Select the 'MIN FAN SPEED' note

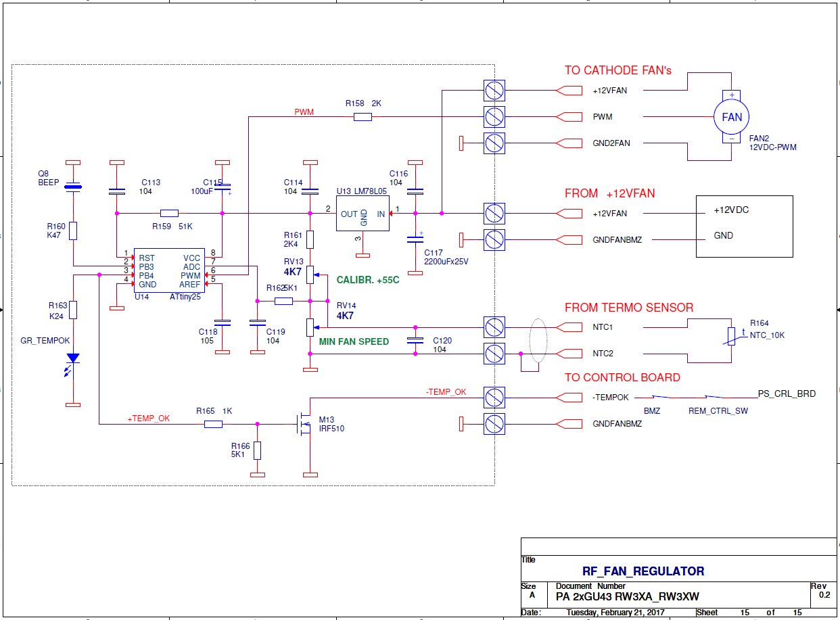(354, 341)
